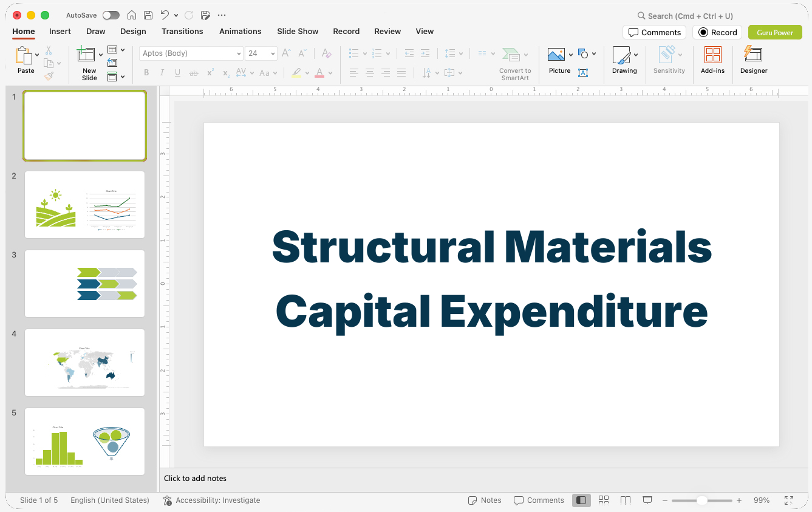812x512 pixels.
Task: Click the Subscript icon
Action: (x=226, y=73)
